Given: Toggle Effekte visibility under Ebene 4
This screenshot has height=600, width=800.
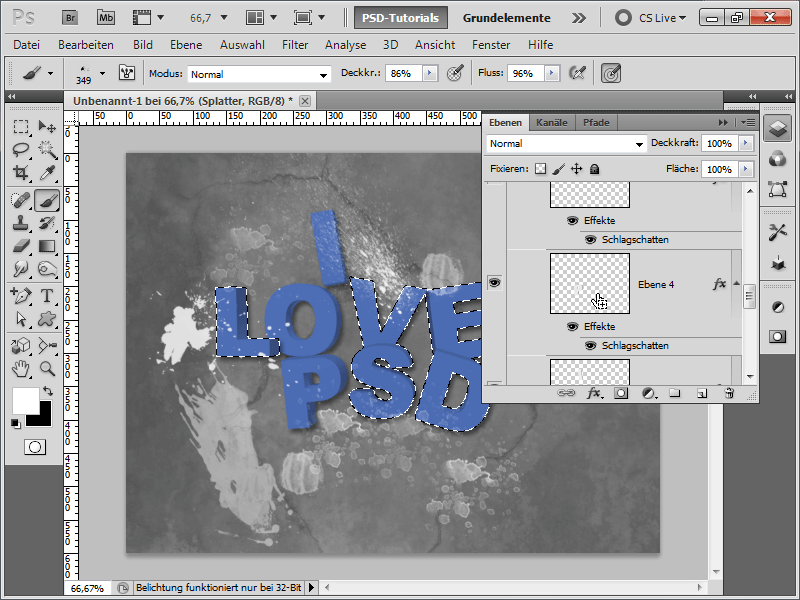Looking at the screenshot, I should [572, 326].
